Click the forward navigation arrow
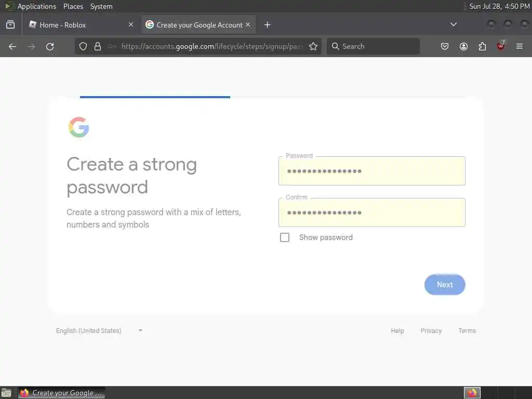The width and height of the screenshot is (532, 399). [x=31, y=46]
